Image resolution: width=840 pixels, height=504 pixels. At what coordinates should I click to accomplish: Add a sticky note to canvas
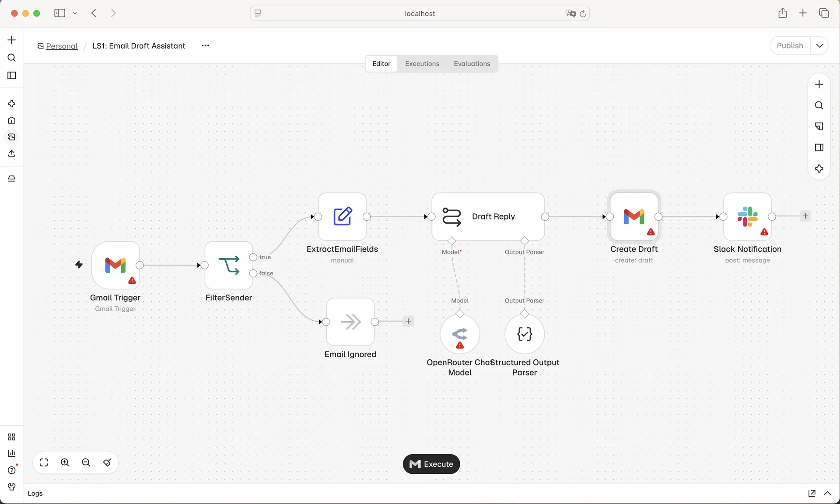[x=819, y=126]
